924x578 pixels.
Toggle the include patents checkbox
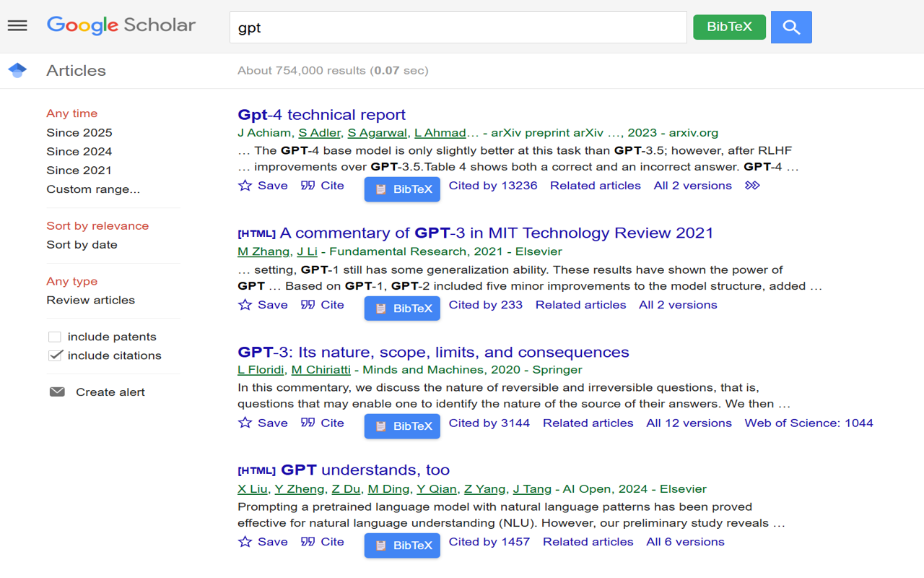[55, 337]
